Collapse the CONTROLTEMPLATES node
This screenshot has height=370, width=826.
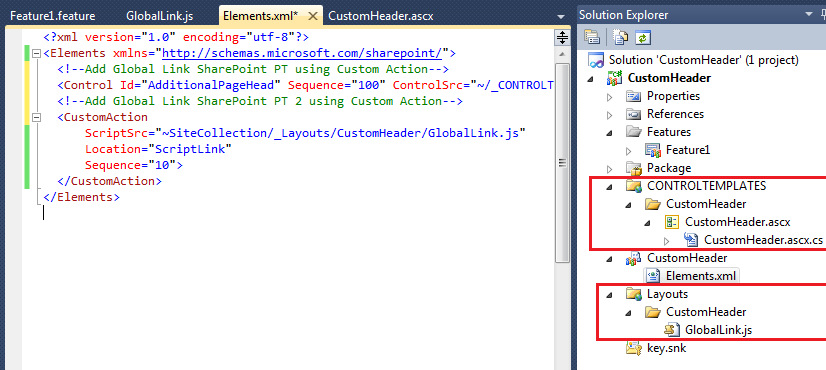point(610,187)
